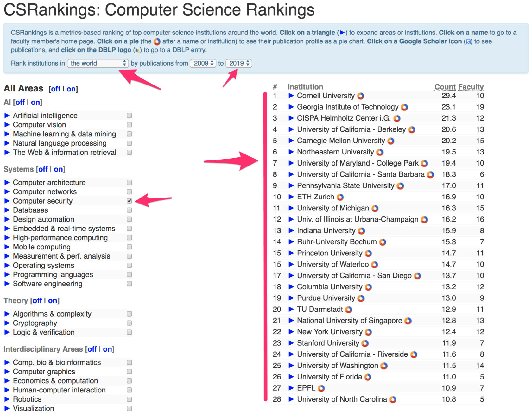Expand University of Washington row triangle
The width and height of the screenshot is (532, 414).
click(291, 365)
